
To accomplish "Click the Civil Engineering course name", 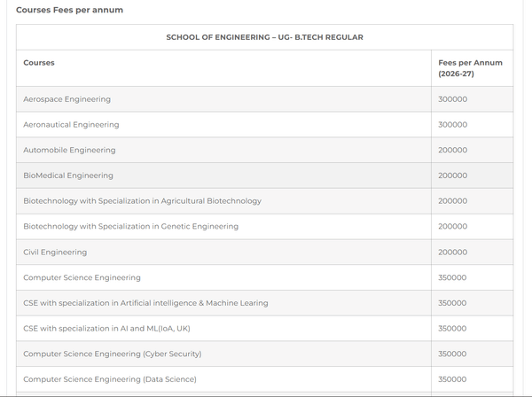I will tap(55, 253).
